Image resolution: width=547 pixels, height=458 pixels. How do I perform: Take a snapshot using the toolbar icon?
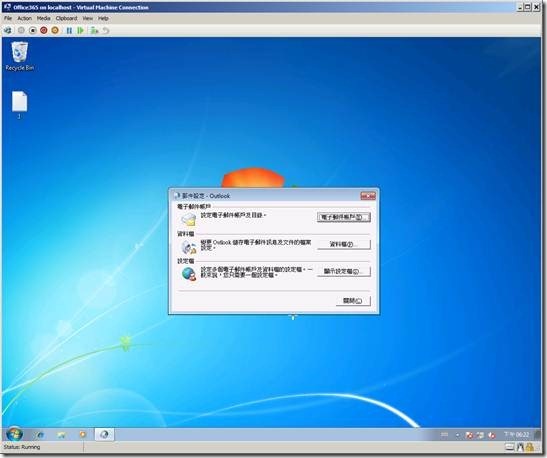(94, 31)
